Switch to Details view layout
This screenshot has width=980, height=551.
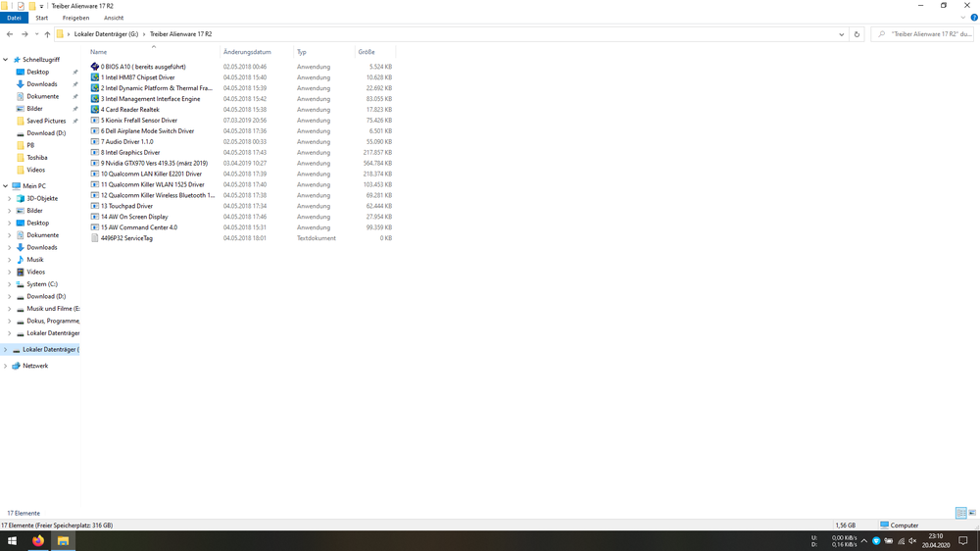[x=960, y=513]
